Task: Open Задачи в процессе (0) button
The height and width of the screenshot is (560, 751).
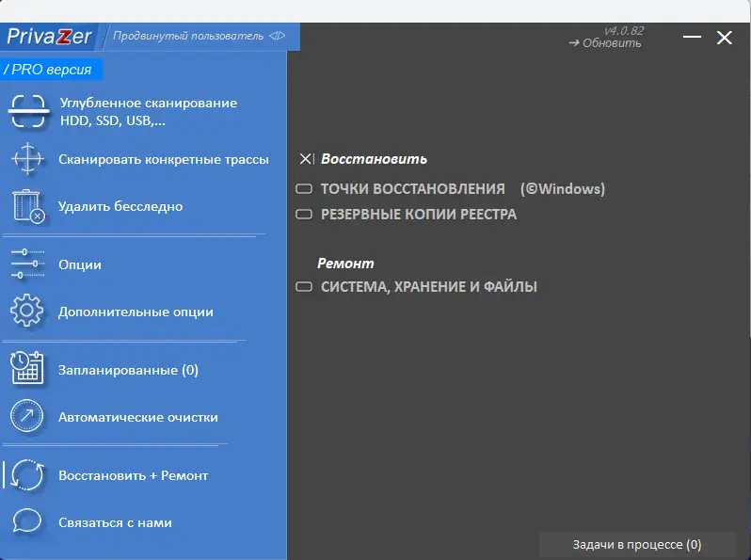Action: click(637, 545)
